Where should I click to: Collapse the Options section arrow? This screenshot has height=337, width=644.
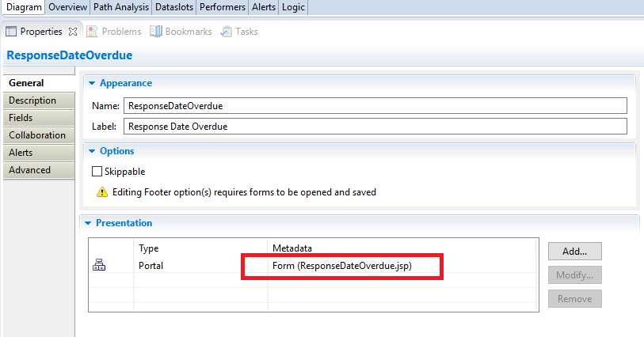click(92, 151)
